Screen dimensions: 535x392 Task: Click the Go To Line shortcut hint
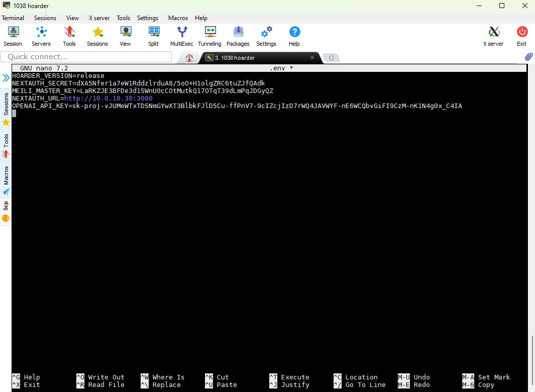tap(360, 385)
